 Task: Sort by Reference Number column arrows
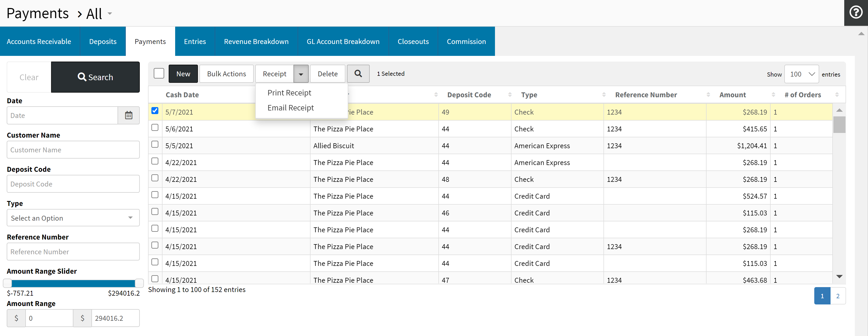tap(708, 95)
